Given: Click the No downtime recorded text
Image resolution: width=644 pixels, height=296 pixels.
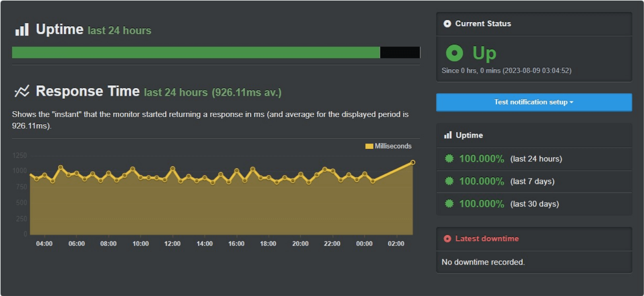Looking at the screenshot, I should [483, 262].
